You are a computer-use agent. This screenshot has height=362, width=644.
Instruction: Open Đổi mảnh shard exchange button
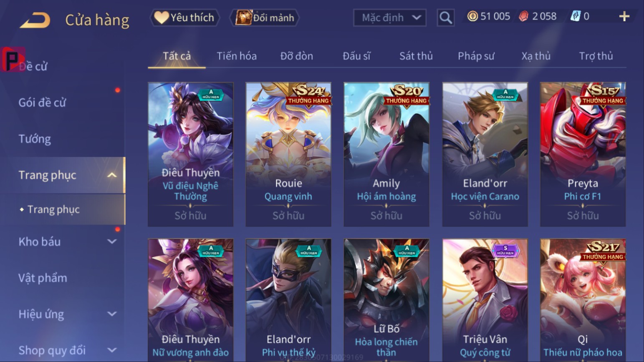(265, 18)
